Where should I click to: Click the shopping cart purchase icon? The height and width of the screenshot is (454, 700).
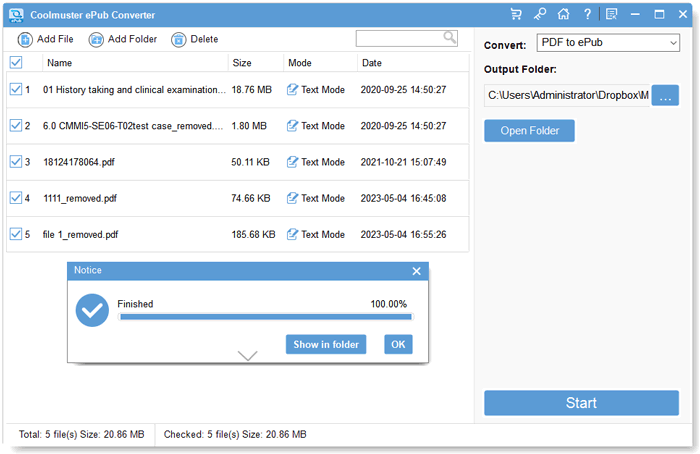(x=516, y=15)
